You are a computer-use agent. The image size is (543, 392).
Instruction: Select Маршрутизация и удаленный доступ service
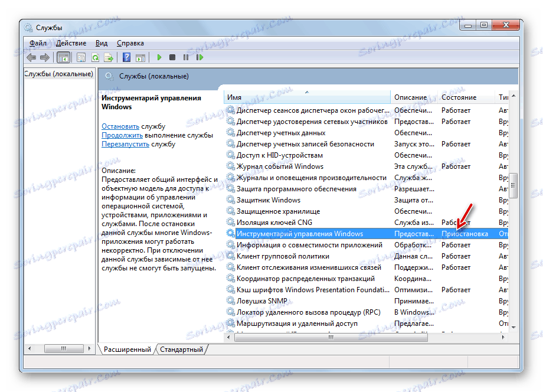click(x=367, y=324)
